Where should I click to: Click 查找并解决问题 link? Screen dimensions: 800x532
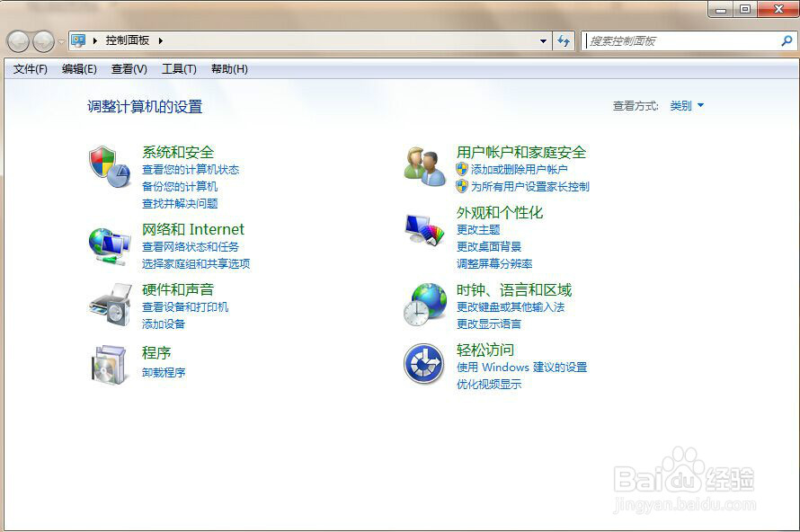[180, 204]
